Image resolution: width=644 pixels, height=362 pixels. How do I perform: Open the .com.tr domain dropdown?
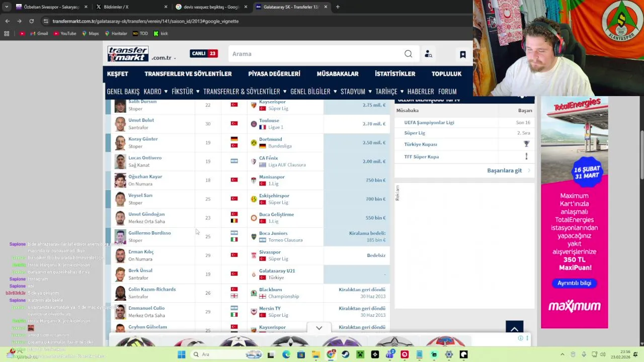[x=164, y=58]
